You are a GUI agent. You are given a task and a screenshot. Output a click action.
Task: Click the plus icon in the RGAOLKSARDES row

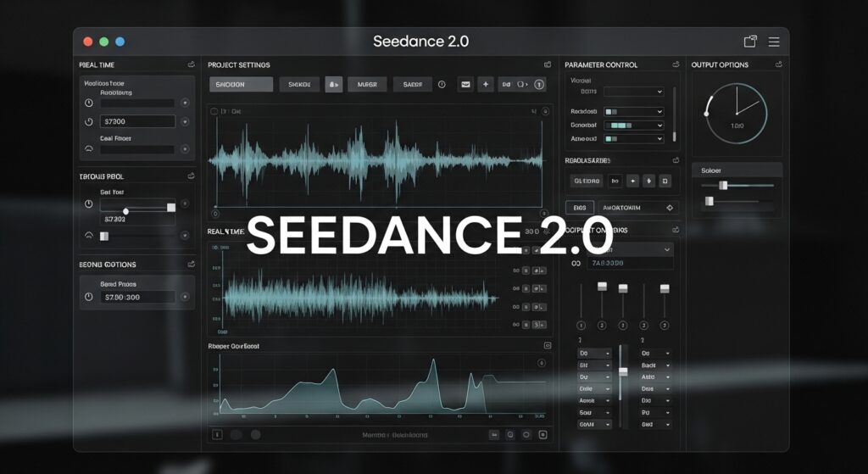coord(632,181)
